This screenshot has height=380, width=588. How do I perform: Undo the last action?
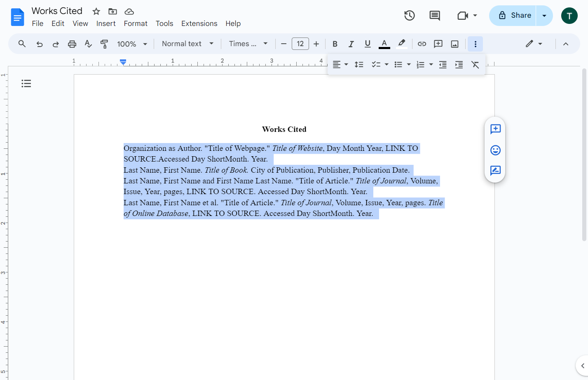40,44
